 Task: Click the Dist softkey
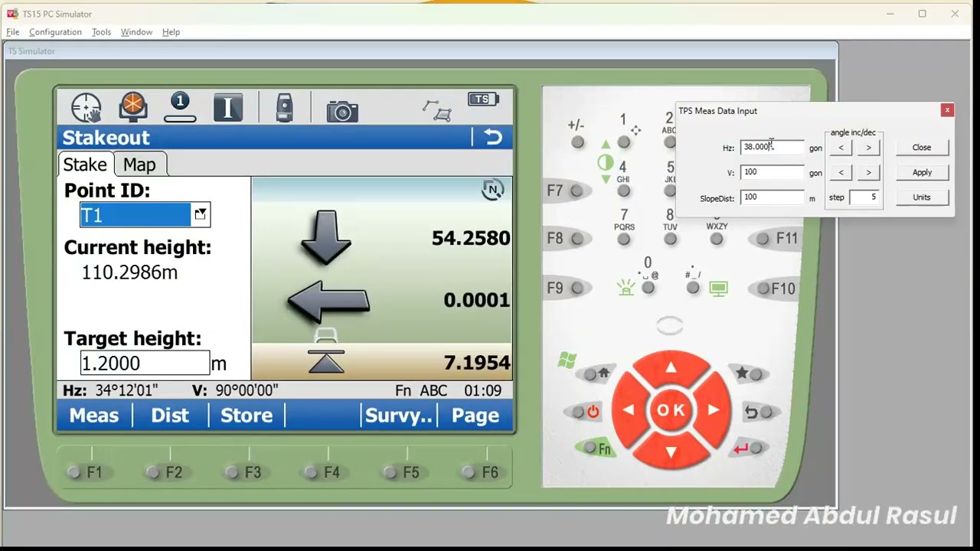(170, 416)
